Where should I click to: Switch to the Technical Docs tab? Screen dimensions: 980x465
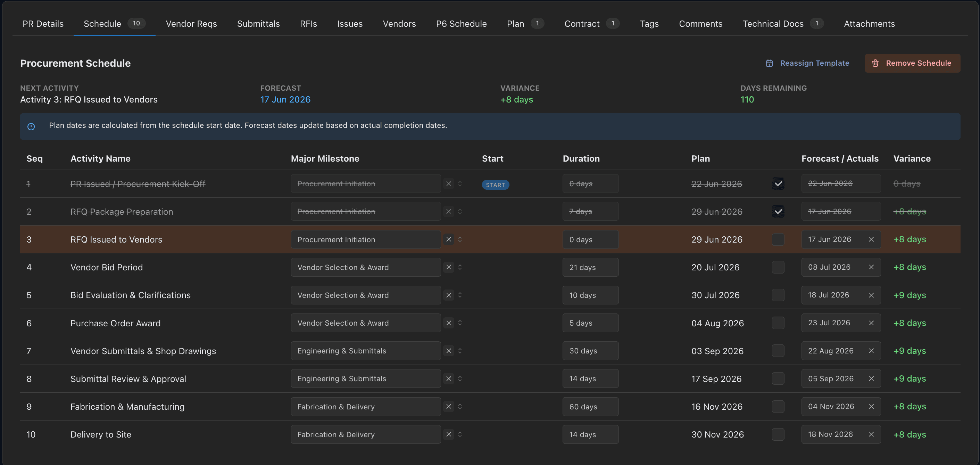pos(783,24)
